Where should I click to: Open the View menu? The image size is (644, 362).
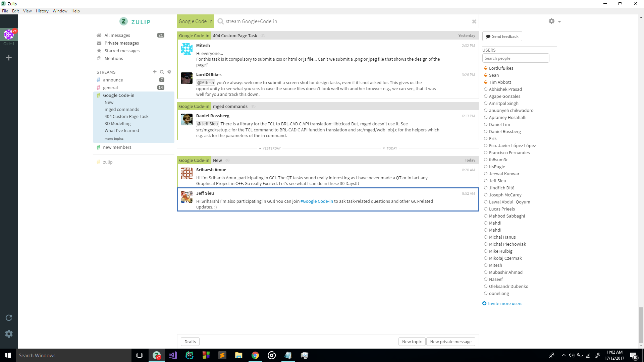coord(27,11)
